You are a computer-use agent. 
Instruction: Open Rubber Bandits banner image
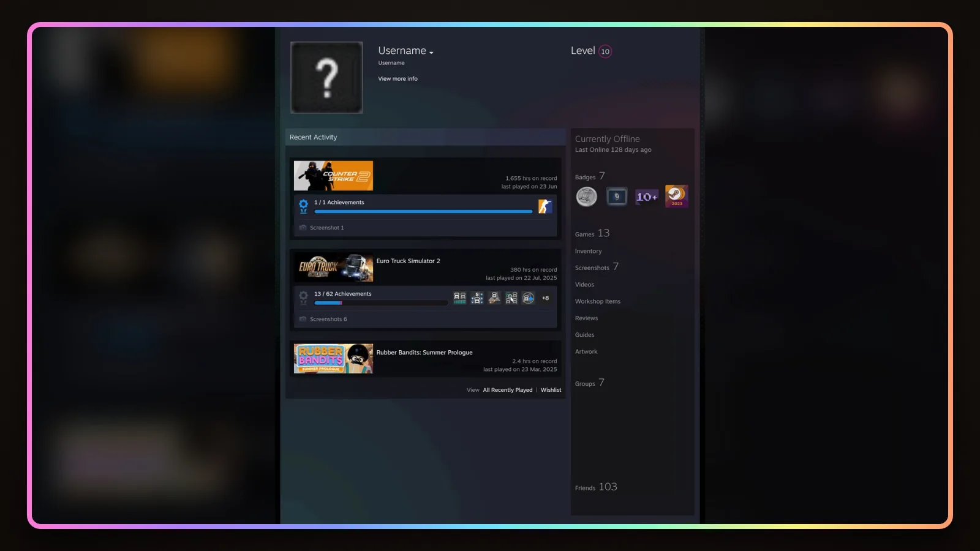pos(333,359)
